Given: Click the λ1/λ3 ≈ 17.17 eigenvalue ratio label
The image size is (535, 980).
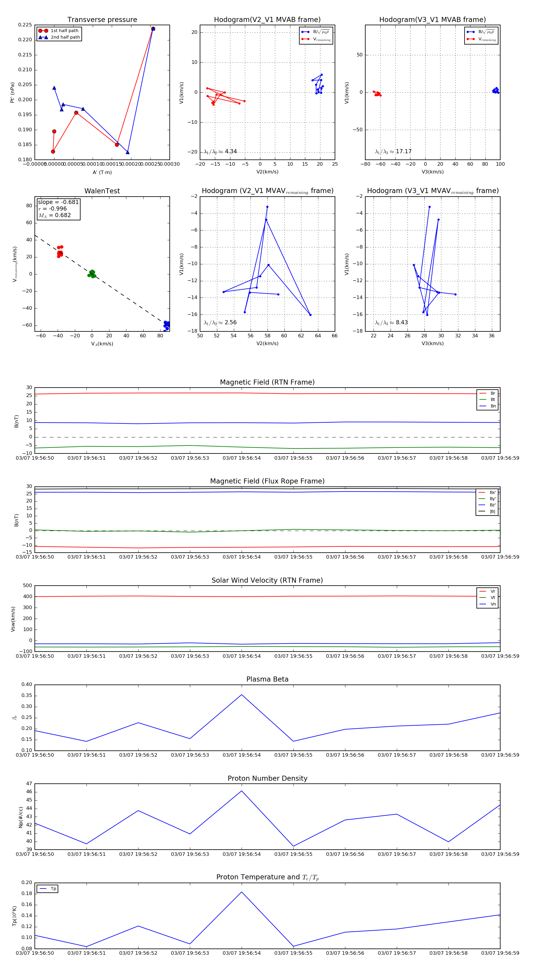Looking at the screenshot, I should tap(393, 151).
